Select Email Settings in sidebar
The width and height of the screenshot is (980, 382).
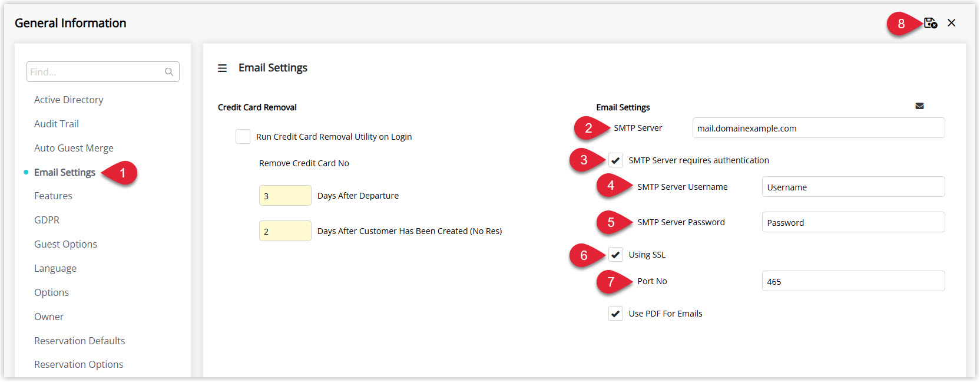tap(65, 172)
